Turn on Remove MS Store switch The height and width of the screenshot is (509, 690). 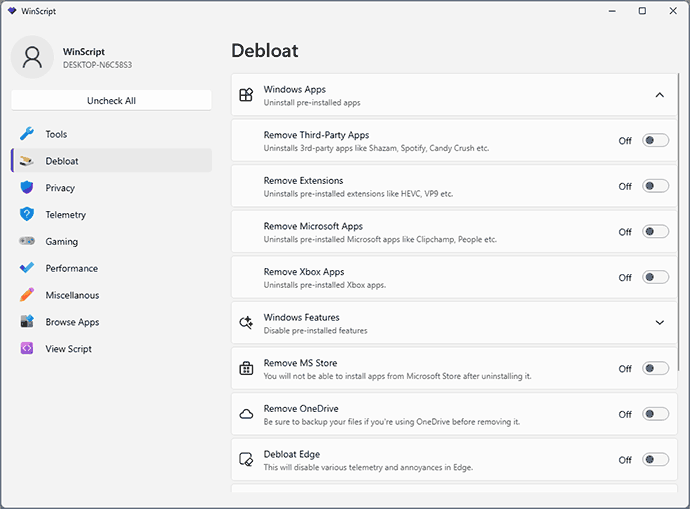(x=655, y=368)
